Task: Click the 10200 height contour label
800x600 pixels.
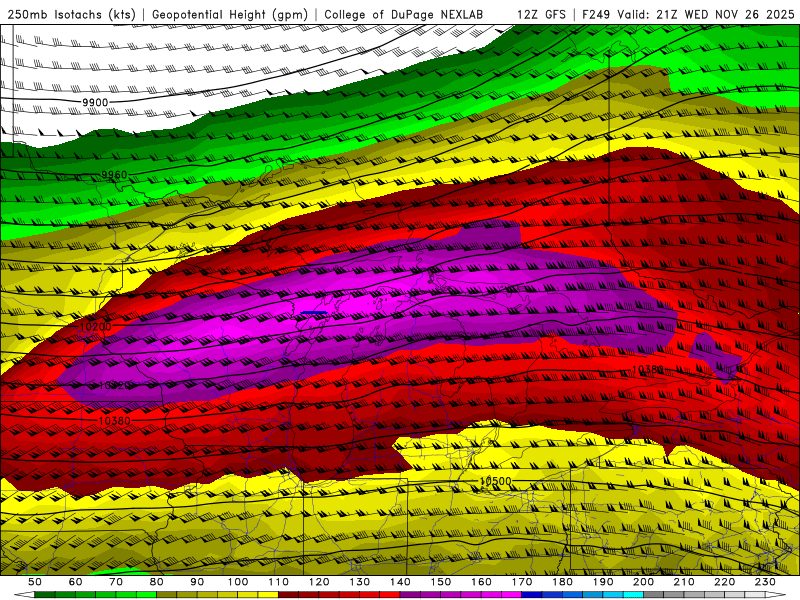Action: [95, 326]
